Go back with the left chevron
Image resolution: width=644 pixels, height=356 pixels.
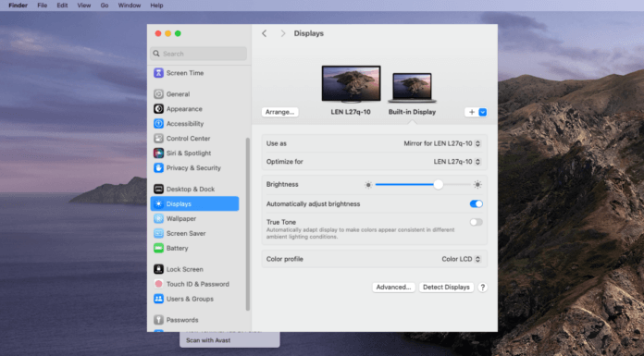264,33
